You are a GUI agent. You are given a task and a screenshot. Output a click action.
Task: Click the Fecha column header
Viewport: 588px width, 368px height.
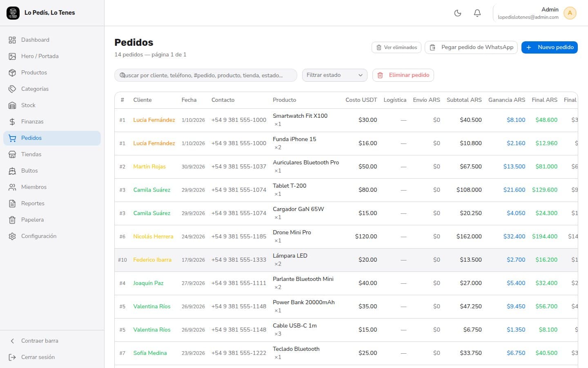(189, 100)
